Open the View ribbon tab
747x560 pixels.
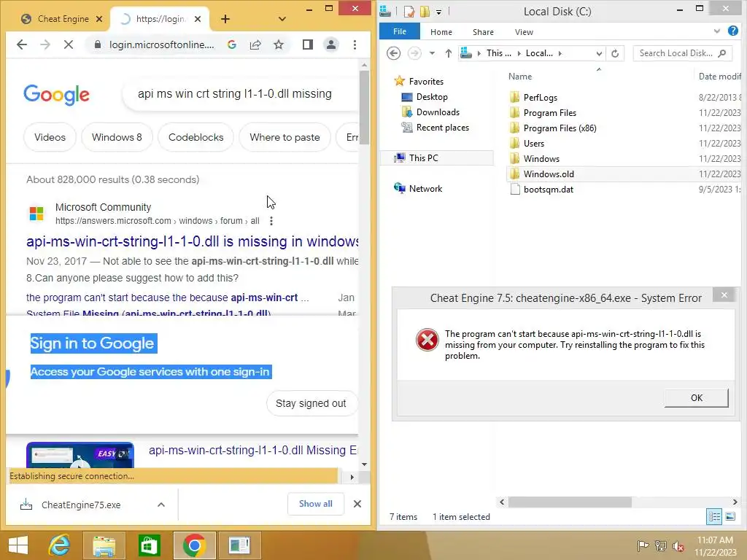[524, 32]
